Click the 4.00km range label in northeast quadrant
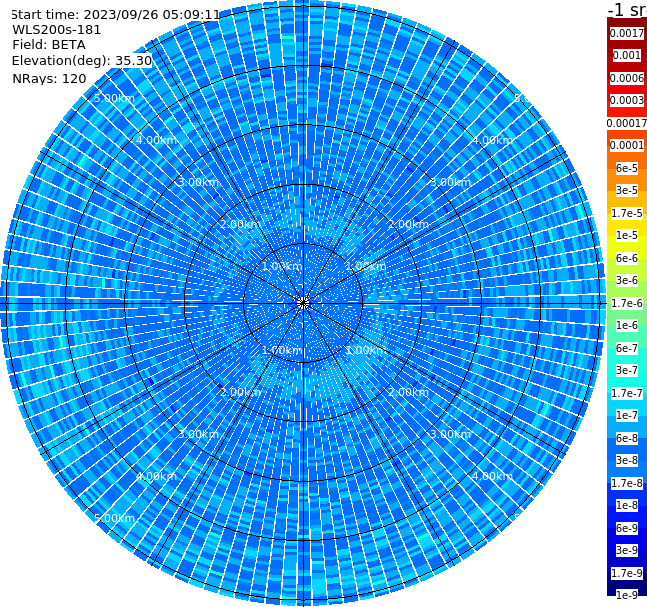 point(492,140)
